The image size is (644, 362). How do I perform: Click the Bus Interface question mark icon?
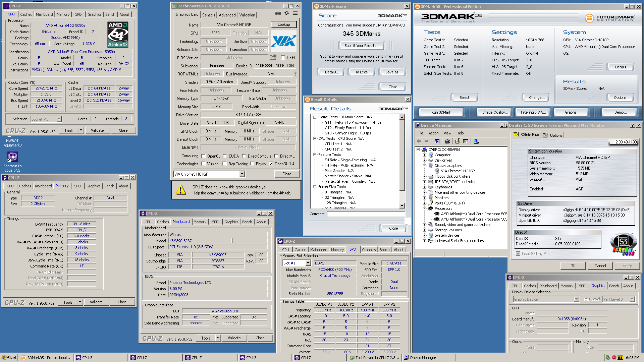tap(295, 74)
